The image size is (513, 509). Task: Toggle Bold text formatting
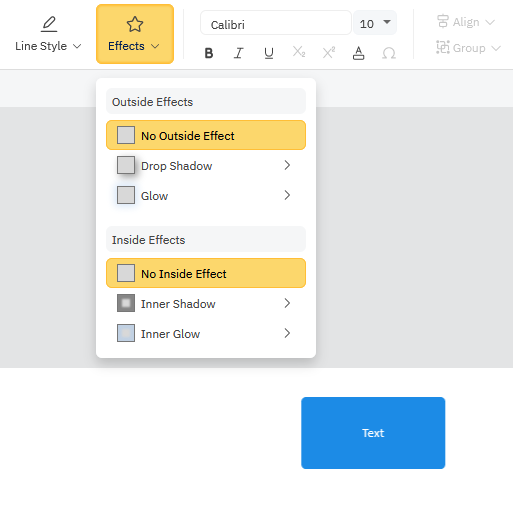[209, 53]
